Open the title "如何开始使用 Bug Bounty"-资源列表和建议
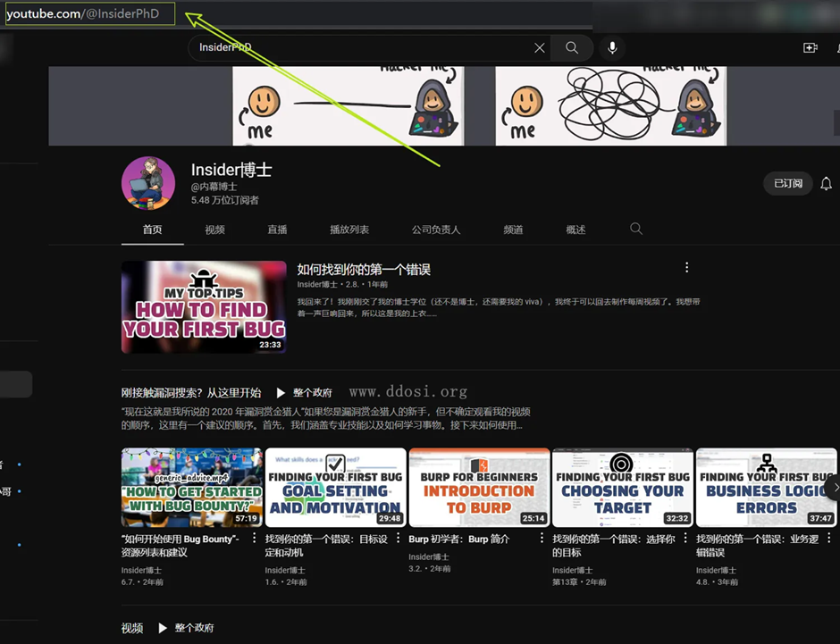 (x=181, y=546)
